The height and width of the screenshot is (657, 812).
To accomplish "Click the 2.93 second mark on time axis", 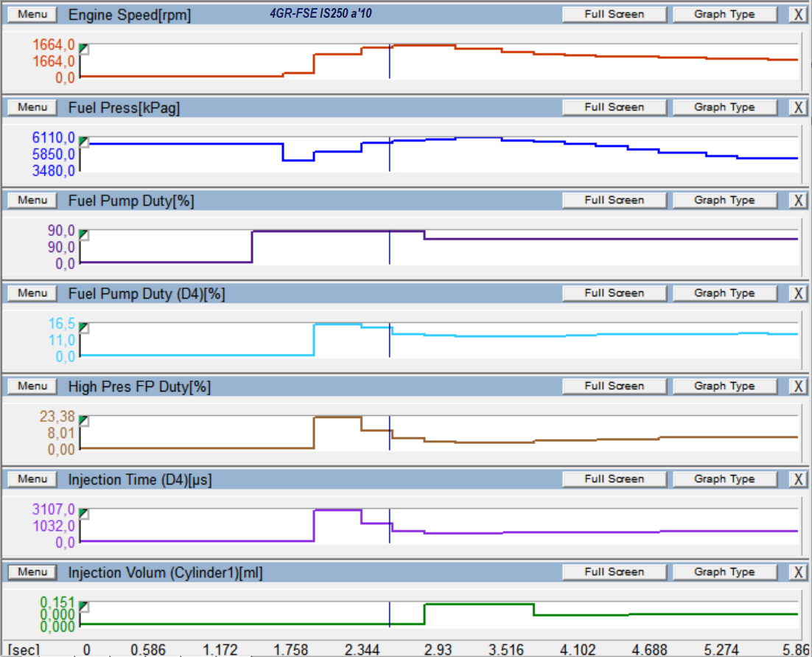I will point(438,650).
